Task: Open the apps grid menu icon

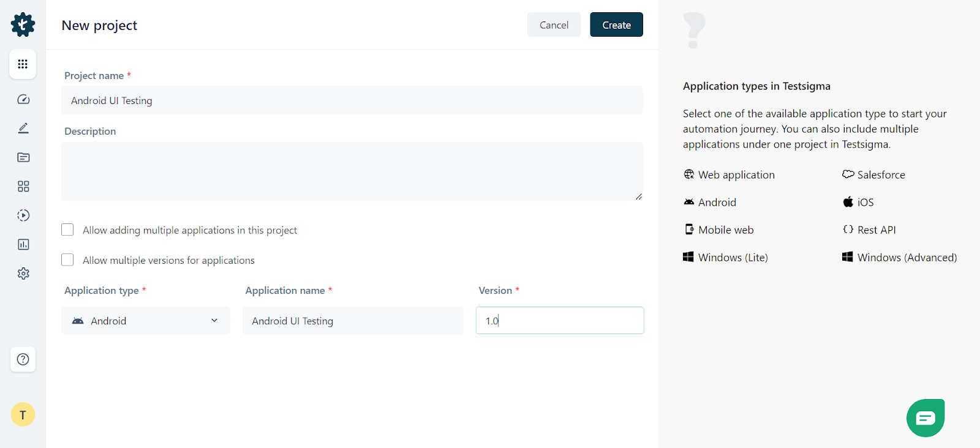Action: [23, 64]
